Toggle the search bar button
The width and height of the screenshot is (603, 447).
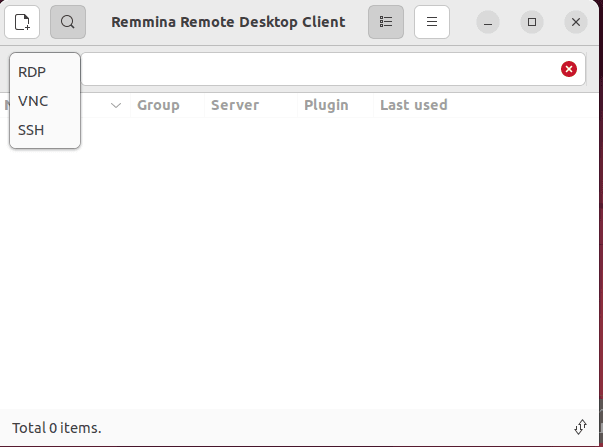pos(68,21)
